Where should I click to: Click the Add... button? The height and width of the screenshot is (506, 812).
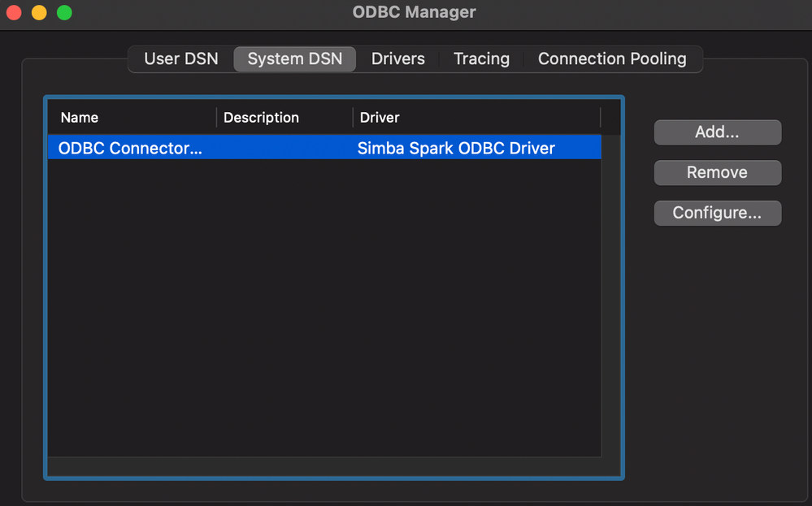pos(717,132)
